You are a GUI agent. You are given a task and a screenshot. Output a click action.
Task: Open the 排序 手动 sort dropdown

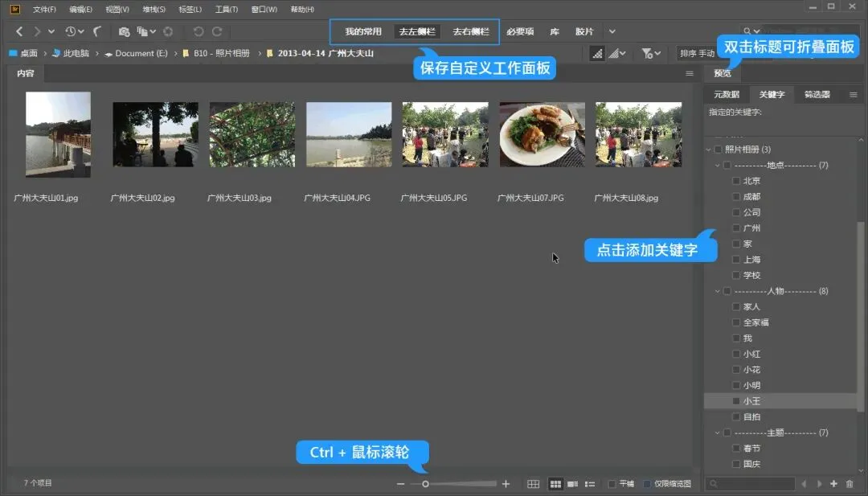click(697, 53)
